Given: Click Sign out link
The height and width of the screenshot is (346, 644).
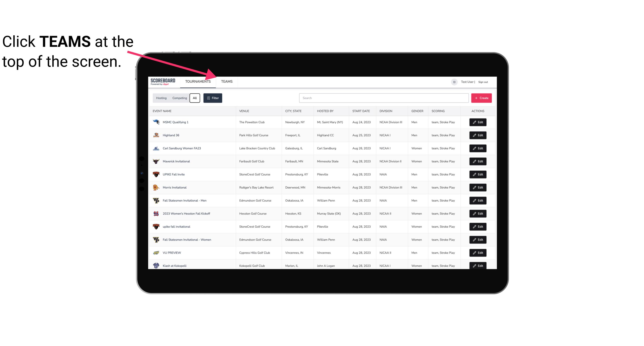Looking at the screenshot, I should [483, 82].
